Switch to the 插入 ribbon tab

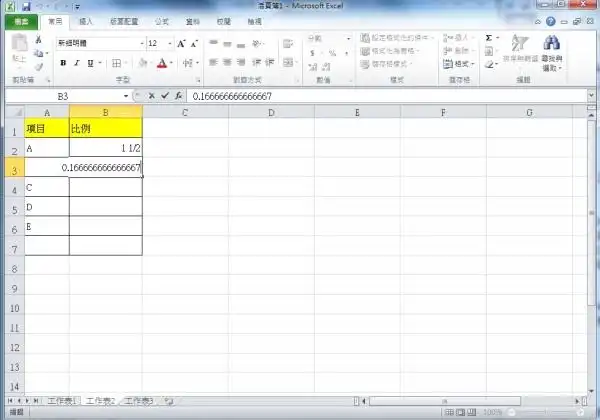point(87,20)
